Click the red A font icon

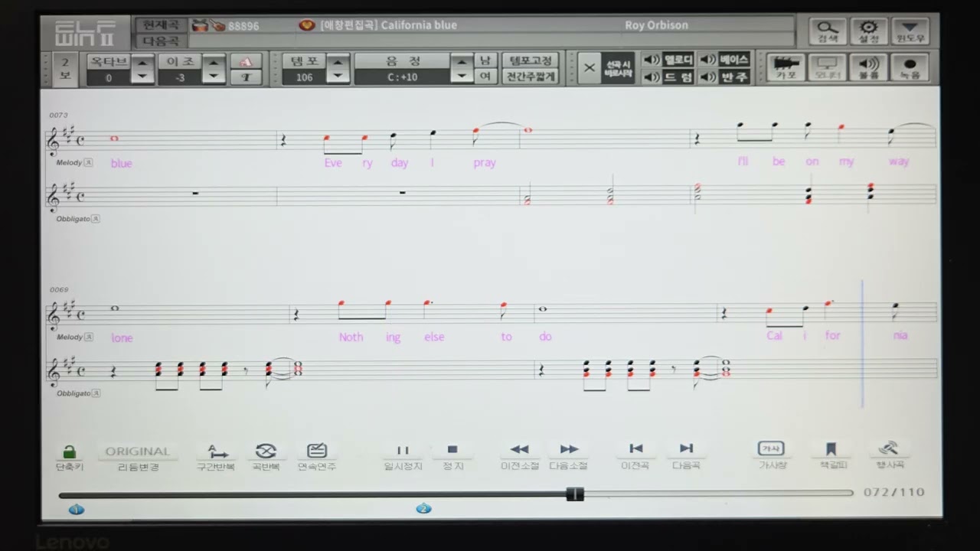(247, 61)
